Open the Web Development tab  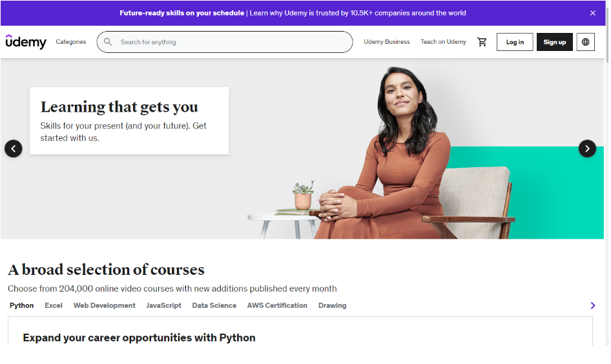click(105, 306)
